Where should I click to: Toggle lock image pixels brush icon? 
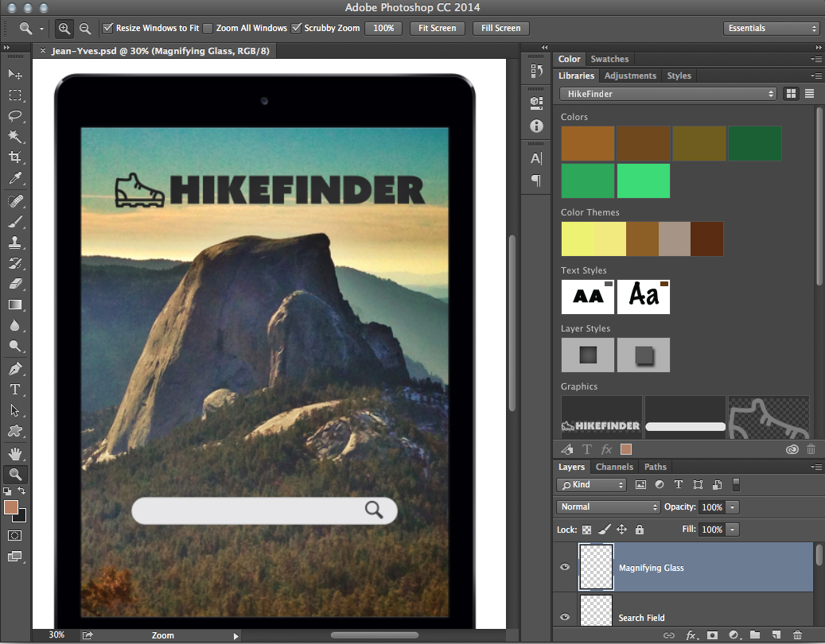click(604, 530)
